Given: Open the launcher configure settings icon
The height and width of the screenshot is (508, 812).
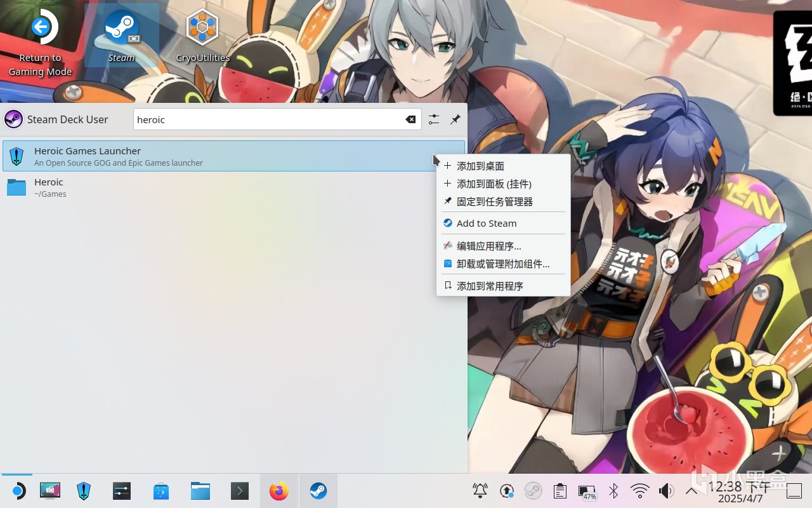Looking at the screenshot, I should point(433,119).
